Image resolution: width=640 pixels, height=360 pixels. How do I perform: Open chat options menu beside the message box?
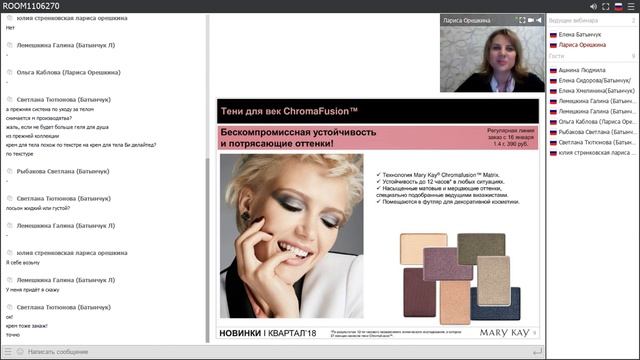8,351
